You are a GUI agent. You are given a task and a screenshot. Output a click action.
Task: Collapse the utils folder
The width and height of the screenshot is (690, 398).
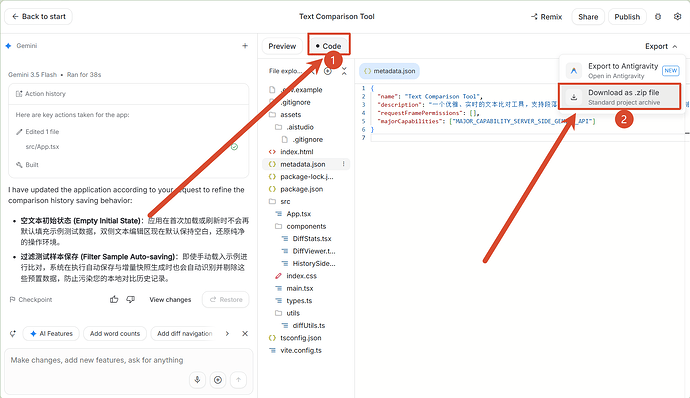pyautogui.click(x=293, y=313)
